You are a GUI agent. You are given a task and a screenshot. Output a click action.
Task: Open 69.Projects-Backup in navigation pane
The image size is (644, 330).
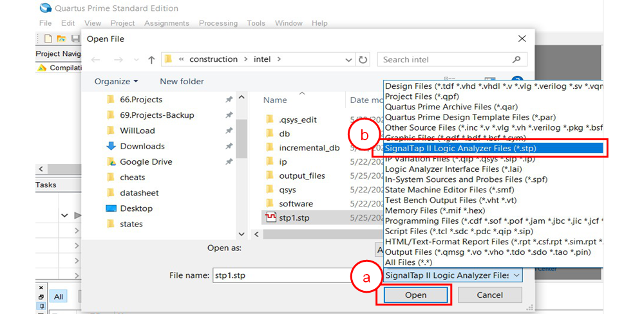point(157,115)
